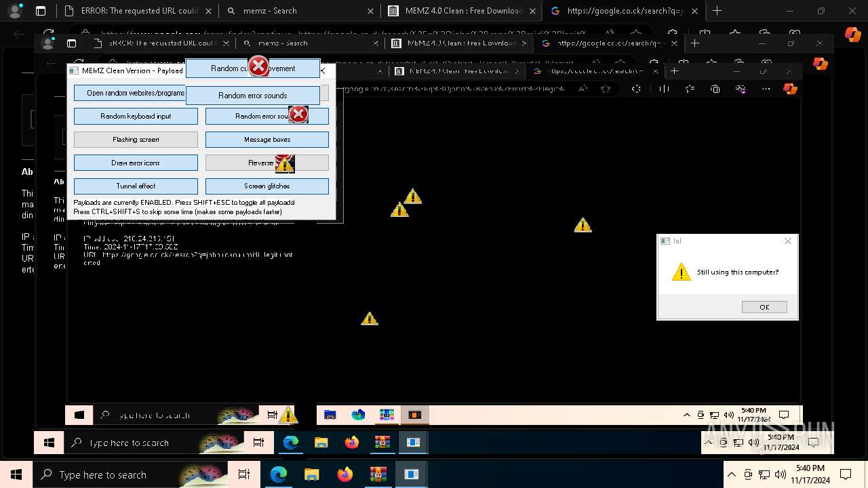Open Task View on the bottom taskbar
This screenshot has width=868, height=488.
tap(244, 474)
